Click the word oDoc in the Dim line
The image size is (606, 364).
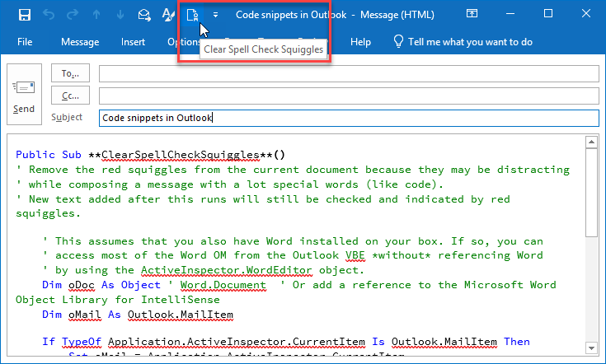(x=82, y=285)
